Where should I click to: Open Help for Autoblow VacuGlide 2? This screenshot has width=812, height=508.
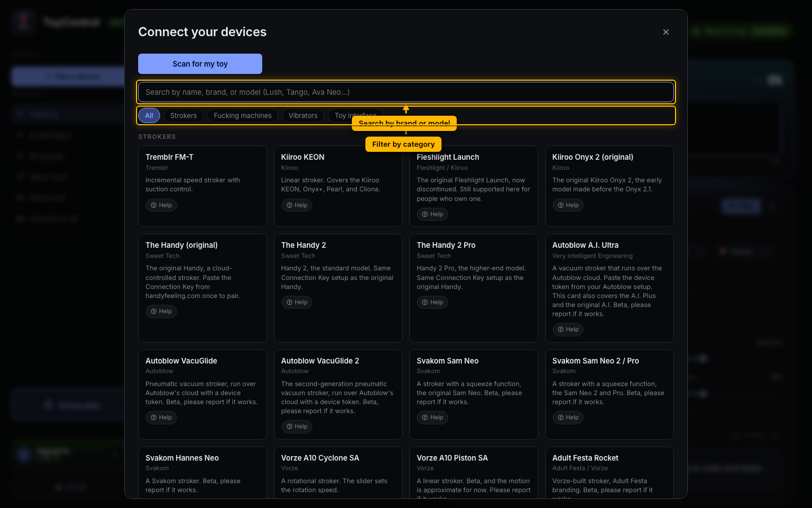tap(297, 427)
